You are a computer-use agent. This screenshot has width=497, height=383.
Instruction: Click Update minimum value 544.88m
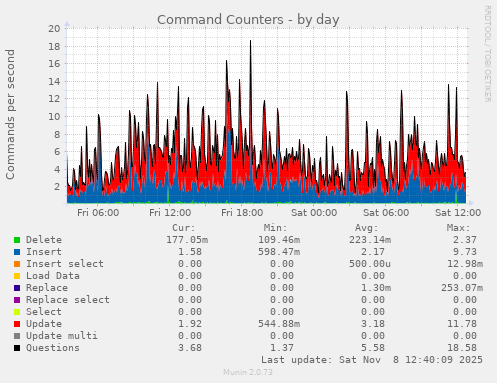pos(279,324)
